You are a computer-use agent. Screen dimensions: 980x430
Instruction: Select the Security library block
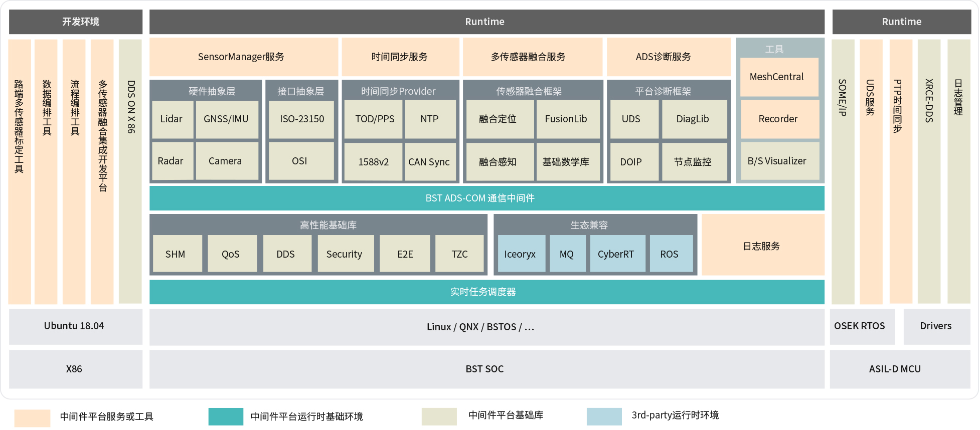pos(345,254)
